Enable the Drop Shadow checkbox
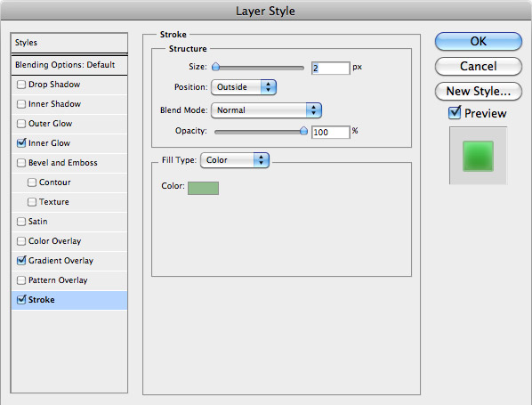This screenshot has height=405, width=532. pyautogui.click(x=21, y=85)
